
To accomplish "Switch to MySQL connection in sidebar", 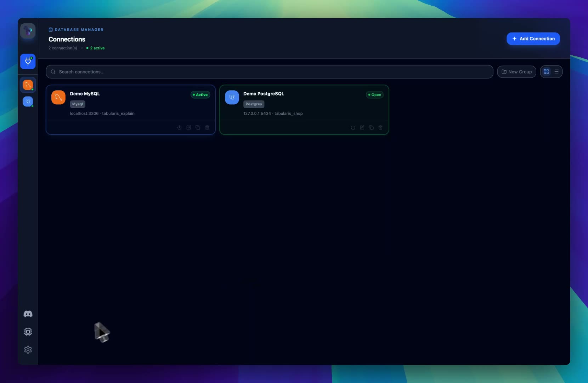I will pyautogui.click(x=28, y=85).
